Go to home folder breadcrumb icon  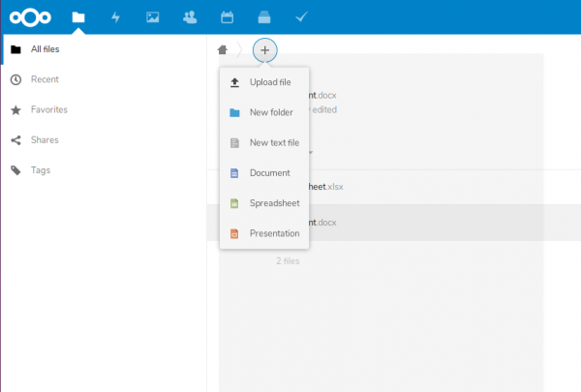[x=224, y=48]
